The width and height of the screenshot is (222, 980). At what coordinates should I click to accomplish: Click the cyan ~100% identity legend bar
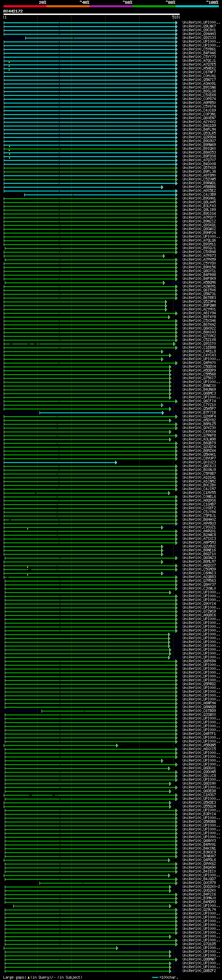(197, 6)
